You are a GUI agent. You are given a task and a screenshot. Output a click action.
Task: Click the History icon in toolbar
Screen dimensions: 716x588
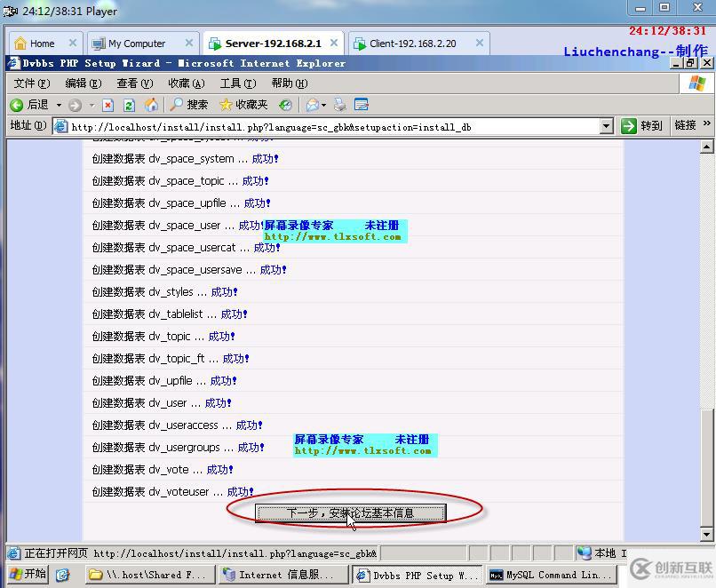(x=285, y=106)
